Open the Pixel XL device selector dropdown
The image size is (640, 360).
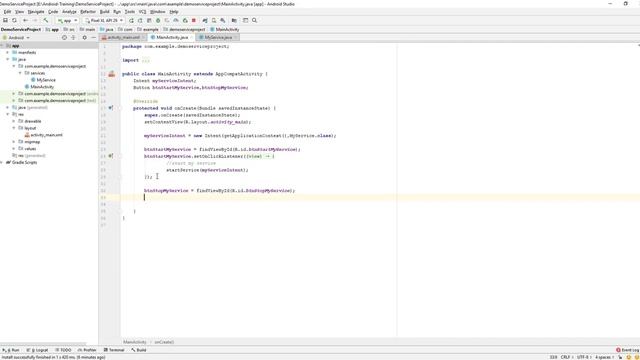point(104,20)
